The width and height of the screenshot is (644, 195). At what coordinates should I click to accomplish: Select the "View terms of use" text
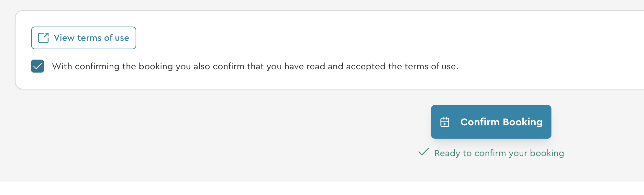click(91, 38)
